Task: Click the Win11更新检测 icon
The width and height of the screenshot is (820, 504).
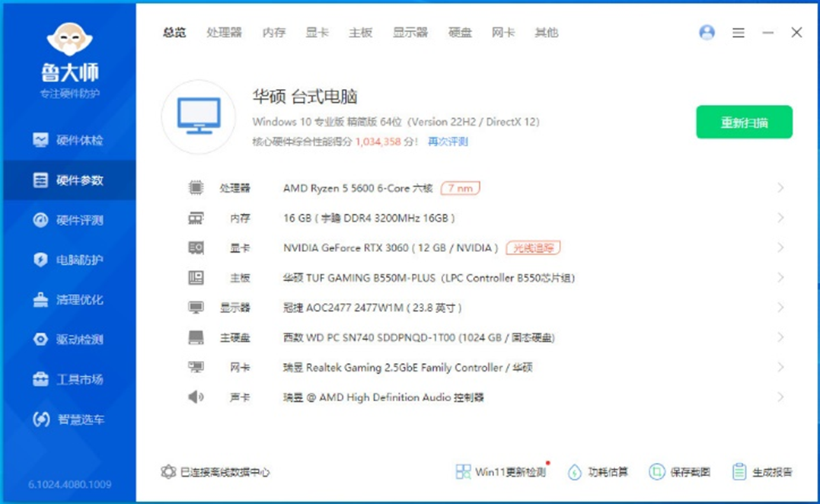Action: click(x=463, y=472)
